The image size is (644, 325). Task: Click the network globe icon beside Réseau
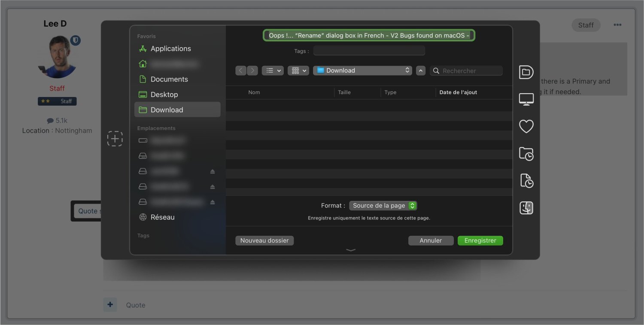click(x=143, y=217)
